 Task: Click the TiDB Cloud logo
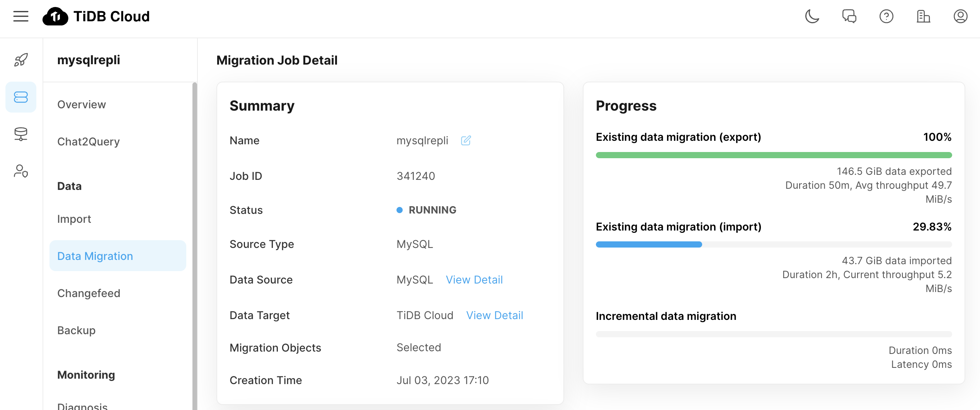click(96, 17)
